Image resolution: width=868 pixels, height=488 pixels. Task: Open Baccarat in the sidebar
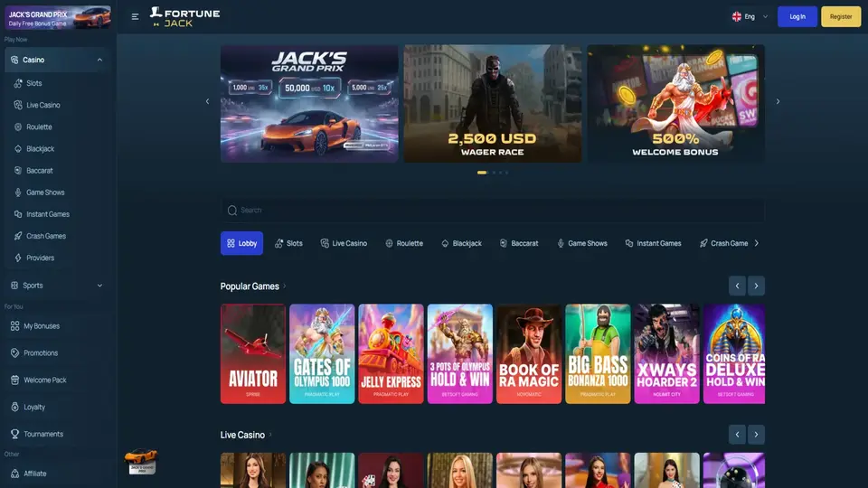pyautogui.click(x=39, y=171)
